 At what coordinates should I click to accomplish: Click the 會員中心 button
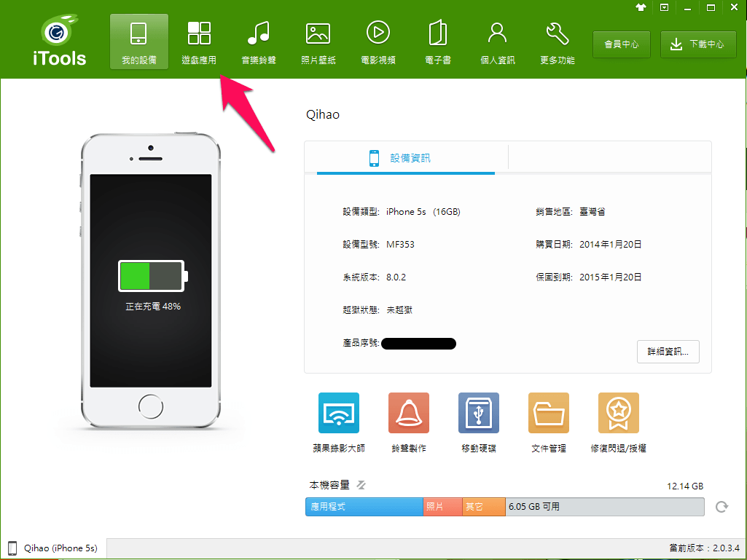pyautogui.click(x=622, y=44)
